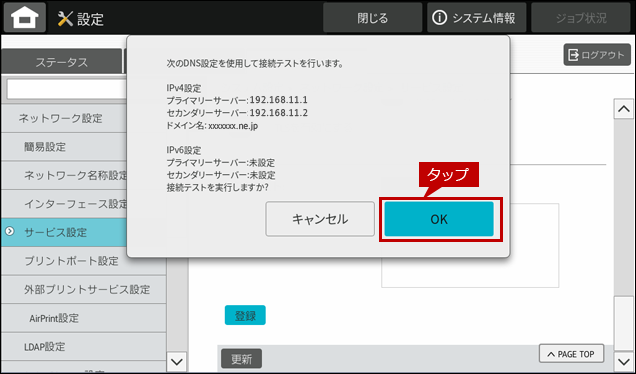Focus the search input field in sidebar
636x374 pixels.
coord(67,89)
